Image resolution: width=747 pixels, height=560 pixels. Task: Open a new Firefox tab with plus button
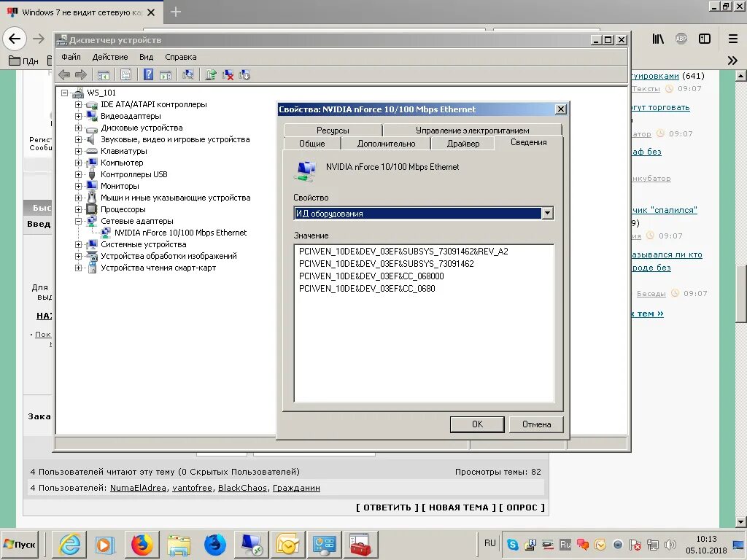coord(175,12)
